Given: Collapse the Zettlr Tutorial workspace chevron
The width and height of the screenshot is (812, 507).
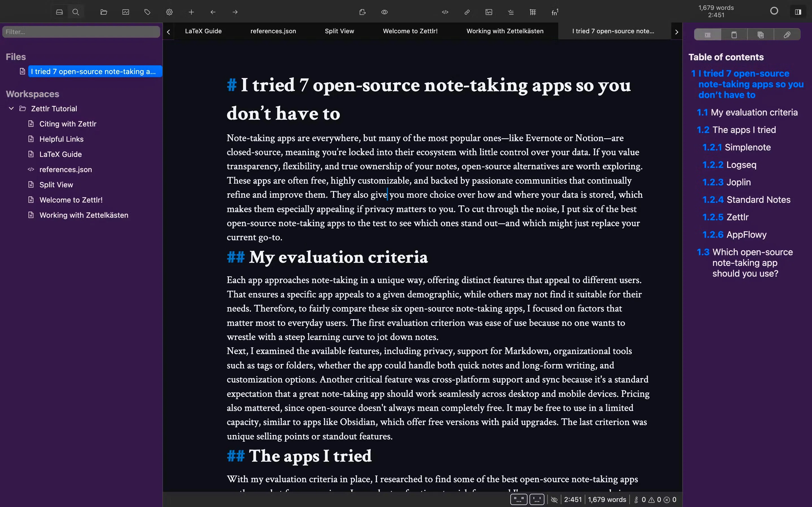Looking at the screenshot, I should 11,108.
